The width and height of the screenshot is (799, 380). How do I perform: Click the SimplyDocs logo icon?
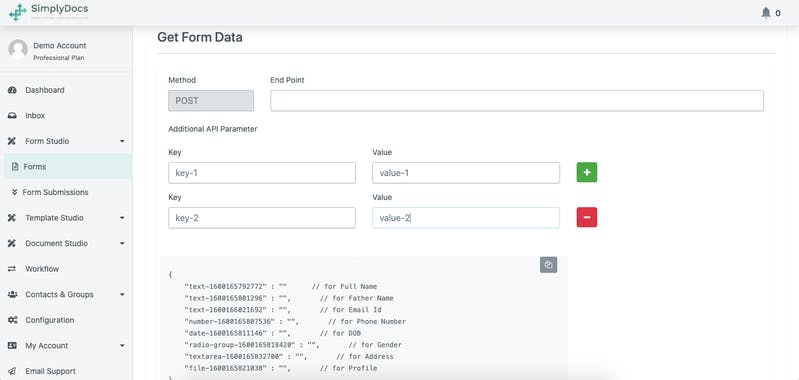click(18, 12)
